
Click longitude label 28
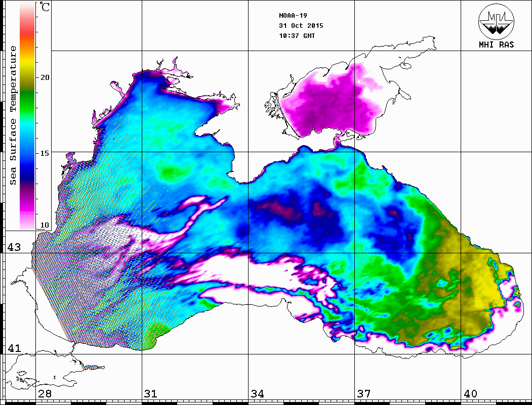(x=45, y=394)
